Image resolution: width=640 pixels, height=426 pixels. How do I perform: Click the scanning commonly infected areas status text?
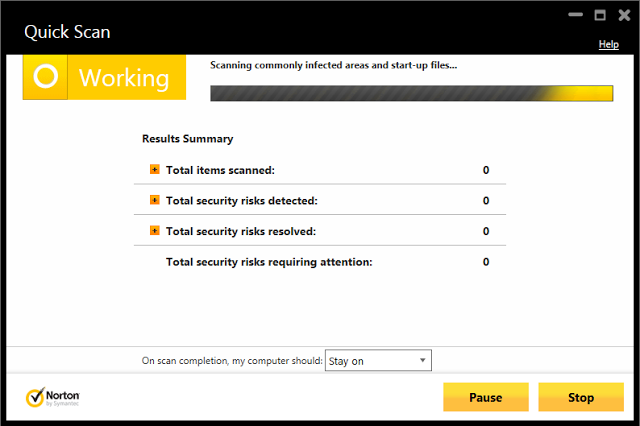[333, 65]
